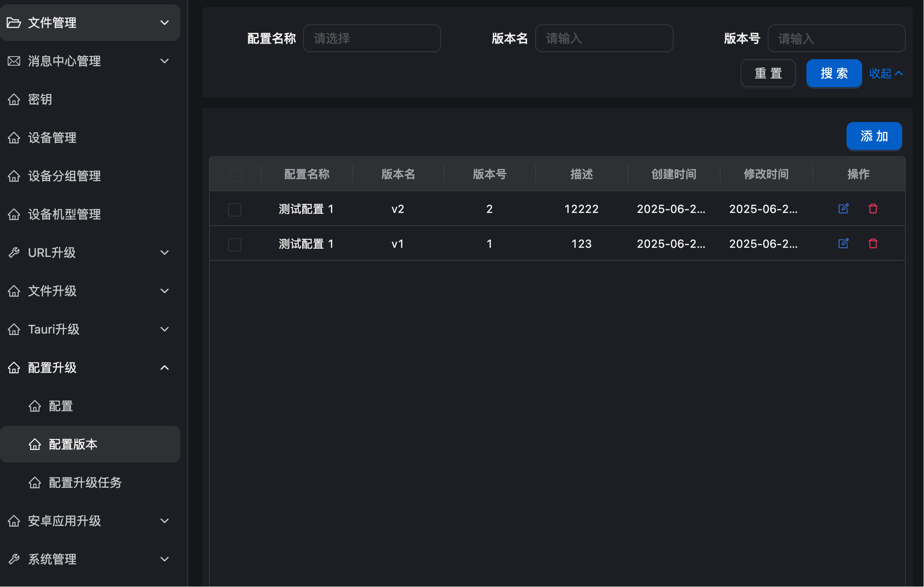Screen dimensions: 924x587
Task: Click 测试配置 1 in v1 row
Action: pyautogui.click(x=306, y=244)
